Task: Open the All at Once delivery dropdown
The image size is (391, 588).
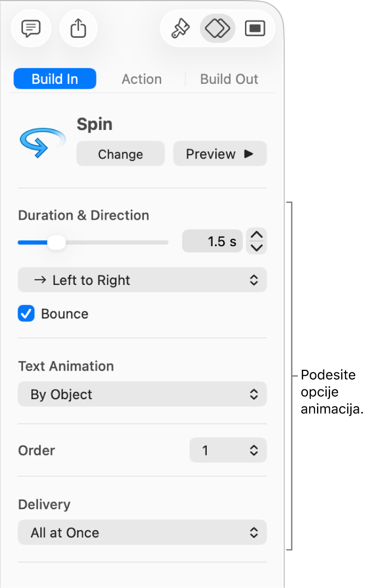Action: 142,533
